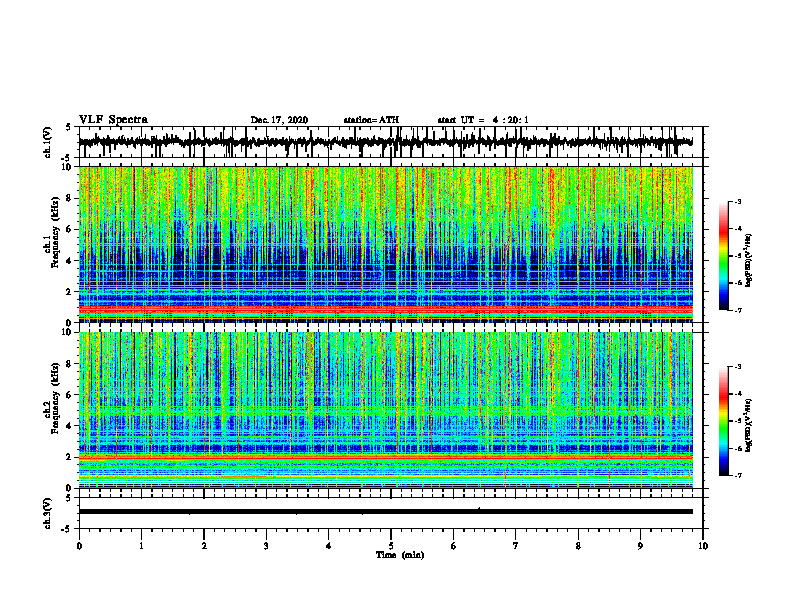Click time axis tick label "1"
Viewport: 792px width, 612px height.
[x=141, y=546]
